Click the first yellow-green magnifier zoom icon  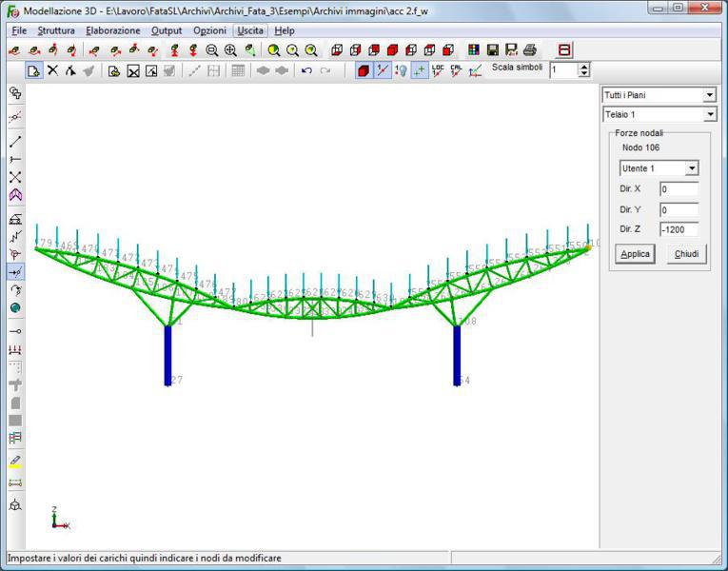[x=273, y=50]
